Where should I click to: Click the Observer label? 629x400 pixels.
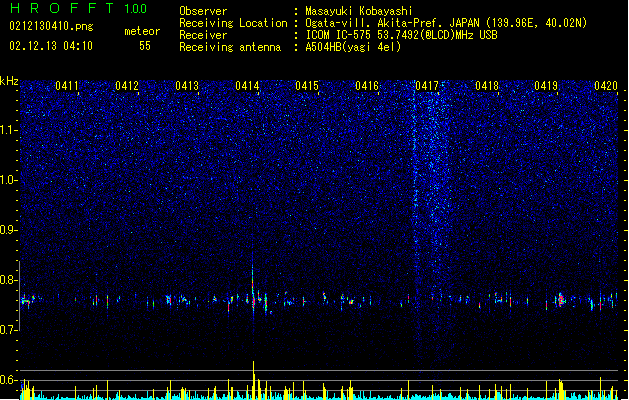(x=203, y=11)
